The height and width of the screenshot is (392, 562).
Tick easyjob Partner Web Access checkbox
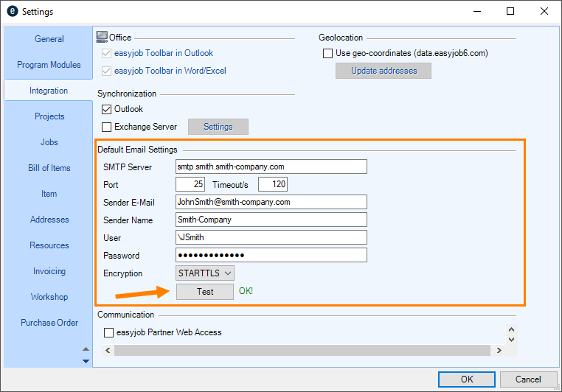pos(108,332)
